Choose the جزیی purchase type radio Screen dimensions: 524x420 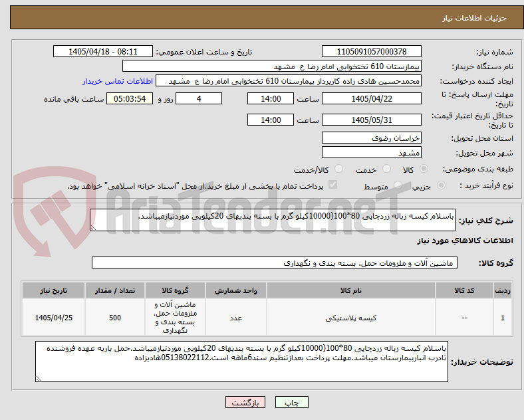(441, 185)
